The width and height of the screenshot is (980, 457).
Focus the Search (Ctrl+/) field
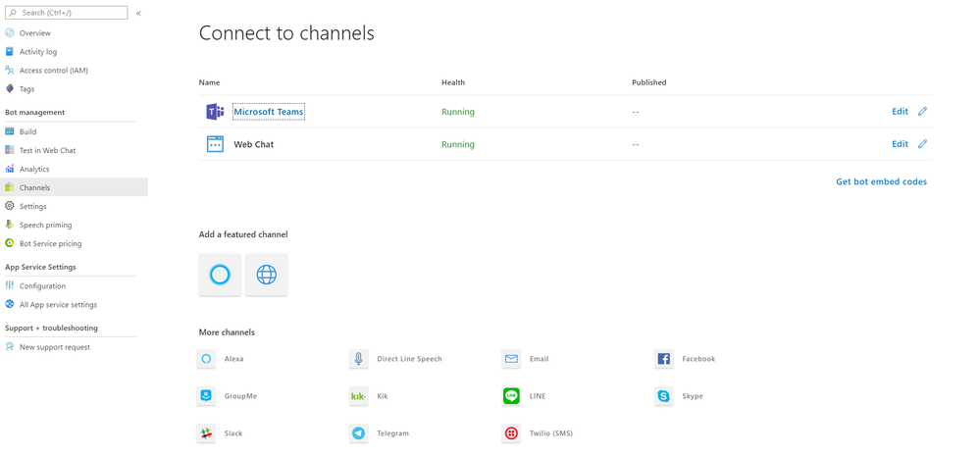67,13
